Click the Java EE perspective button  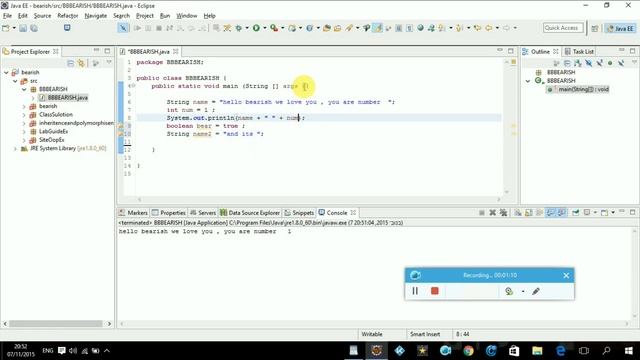coord(620,28)
